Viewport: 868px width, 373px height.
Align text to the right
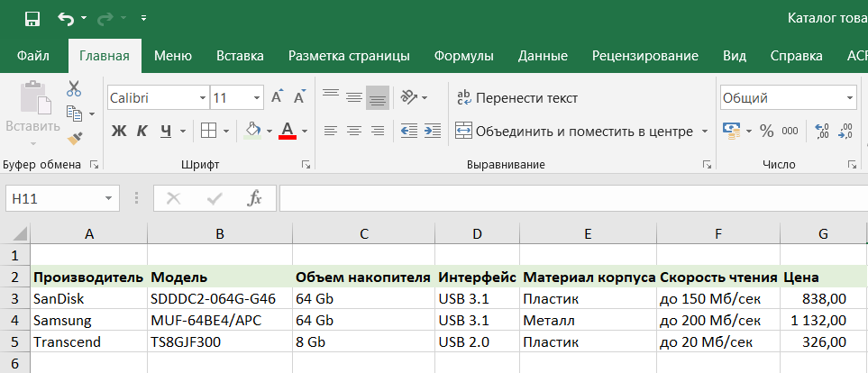click(378, 132)
